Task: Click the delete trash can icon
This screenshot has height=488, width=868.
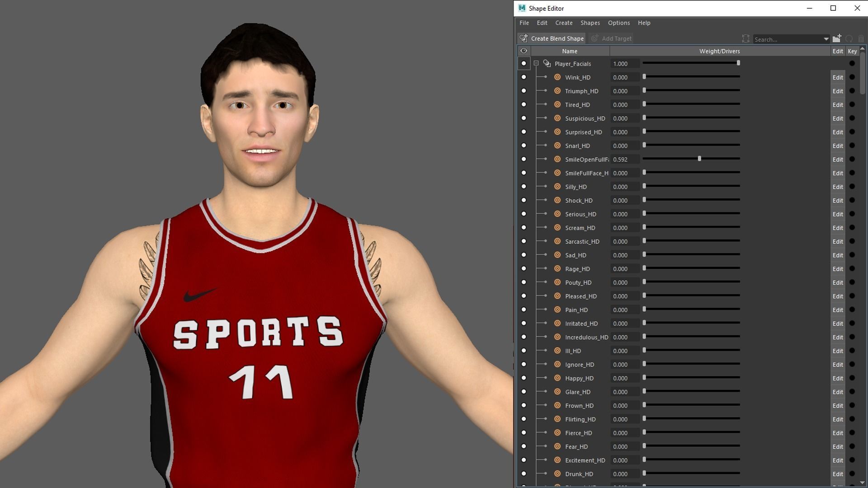Action: pos(861,39)
